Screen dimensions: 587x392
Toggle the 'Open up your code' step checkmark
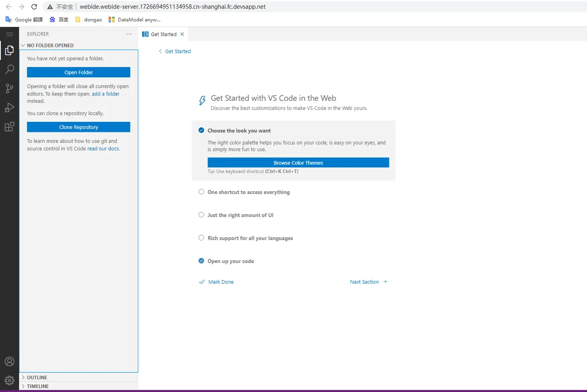(201, 261)
